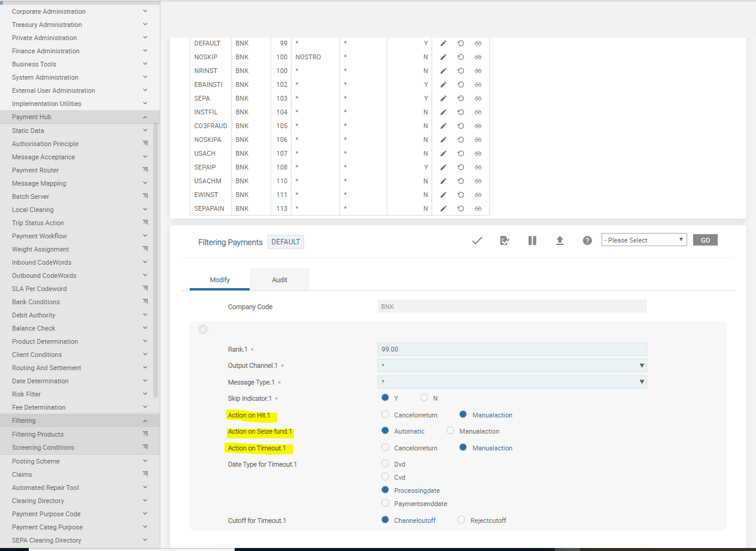The width and height of the screenshot is (756, 551).
Task: Click the plus icon to add a multi-value set
Action: [203, 329]
